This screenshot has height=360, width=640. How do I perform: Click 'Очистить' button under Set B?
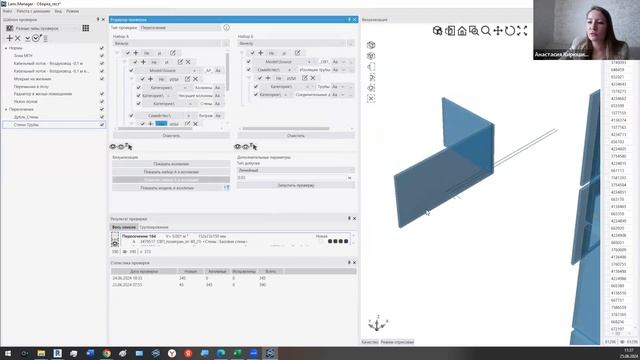coord(296,136)
